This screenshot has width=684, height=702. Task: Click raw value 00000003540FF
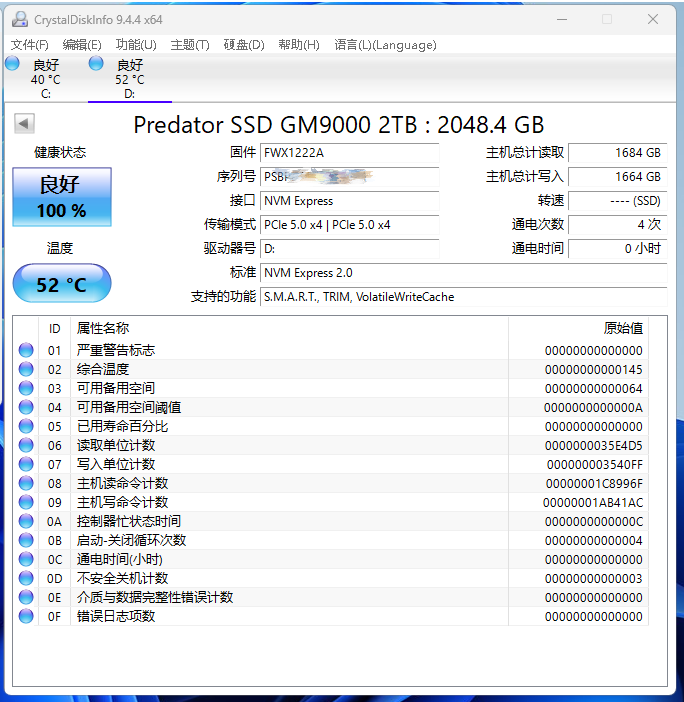tap(594, 465)
